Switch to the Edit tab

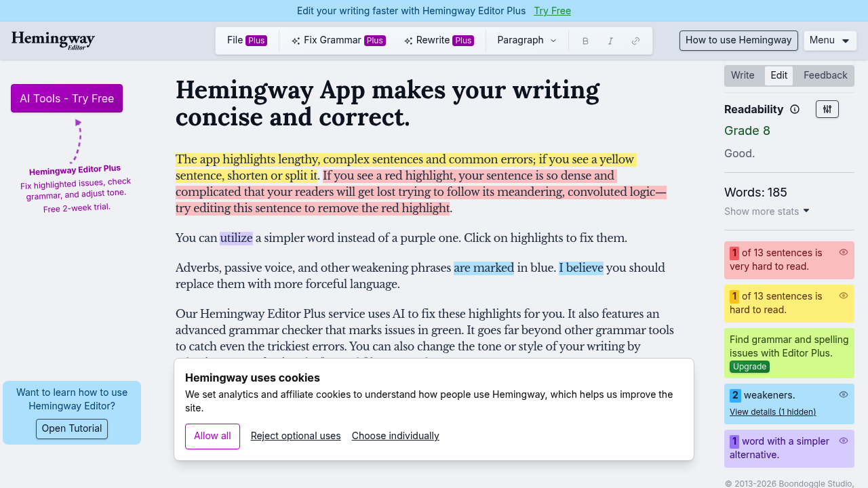[779, 75]
